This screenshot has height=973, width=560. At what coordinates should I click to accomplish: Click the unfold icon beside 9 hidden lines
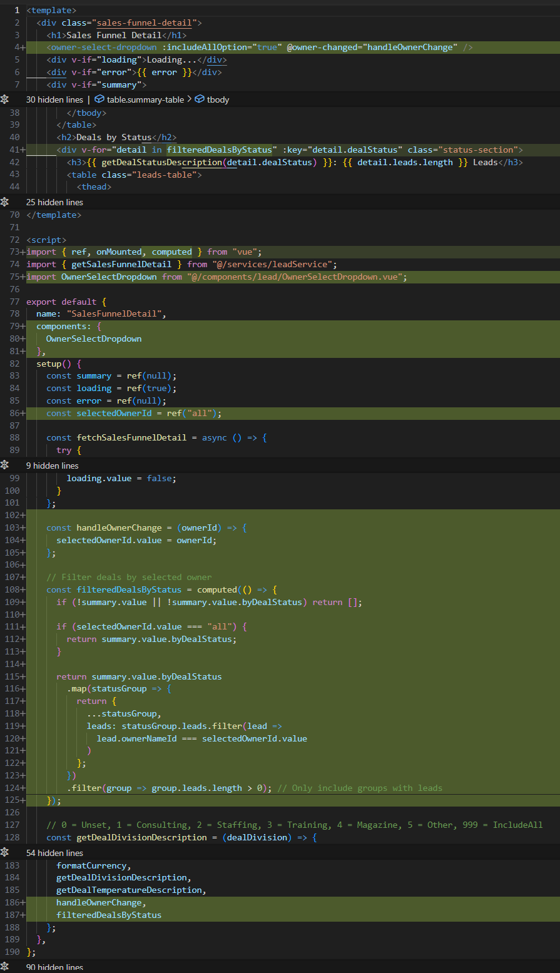pyautogui.click(x=5, y=466)
